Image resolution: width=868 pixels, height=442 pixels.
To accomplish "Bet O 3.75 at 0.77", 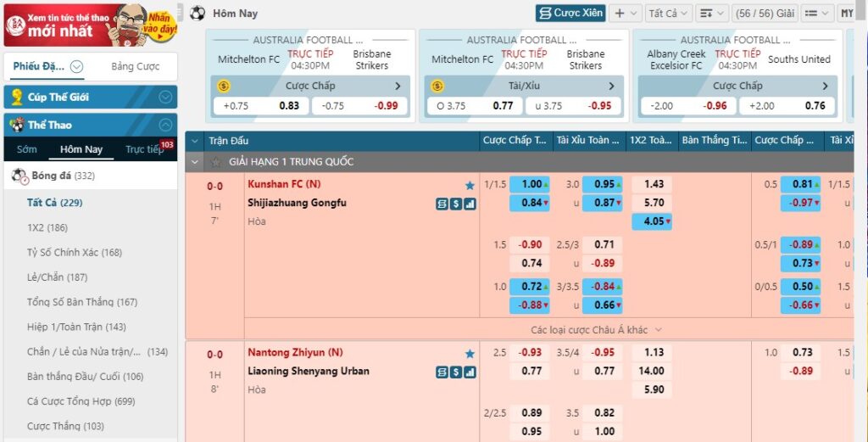I will click(x=475, y=106).
